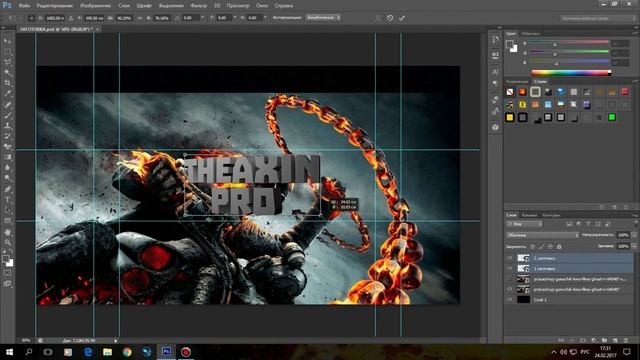The height and width of the screenshot is (360, 640).
Task: Open the Фильтр menu
Action: [199, 6]
